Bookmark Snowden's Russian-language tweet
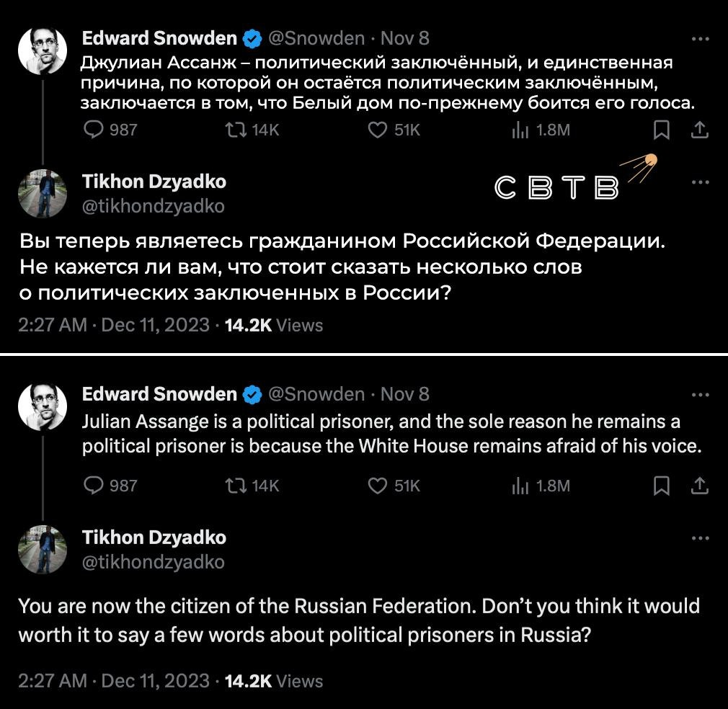728x709 pixels. pyautogui.click(x=661, y=130)
